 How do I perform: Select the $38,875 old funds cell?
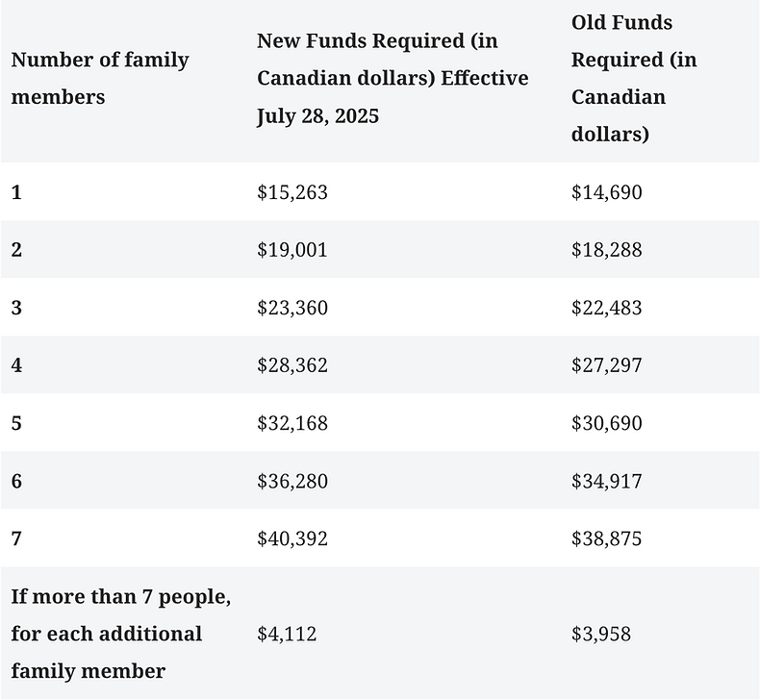(x=607, y=538)
